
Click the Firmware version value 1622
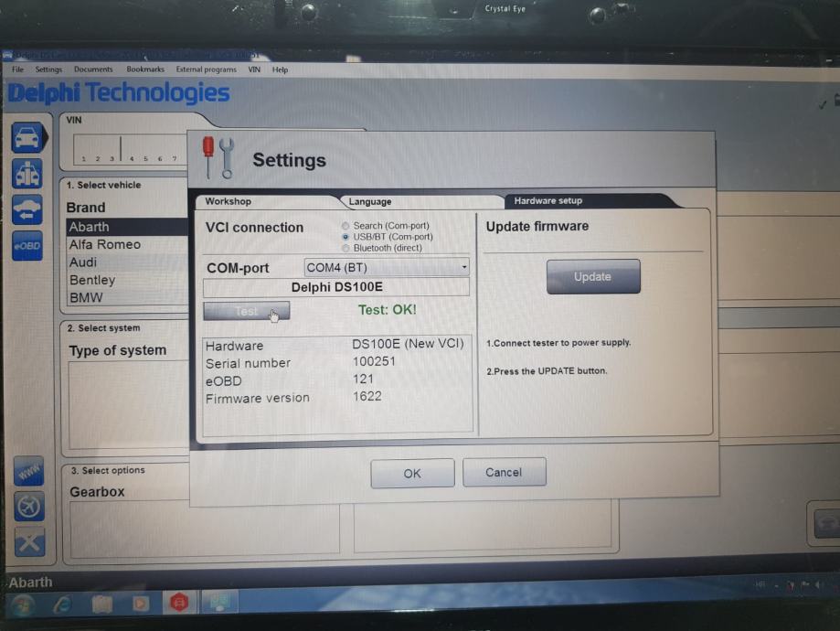367,397
